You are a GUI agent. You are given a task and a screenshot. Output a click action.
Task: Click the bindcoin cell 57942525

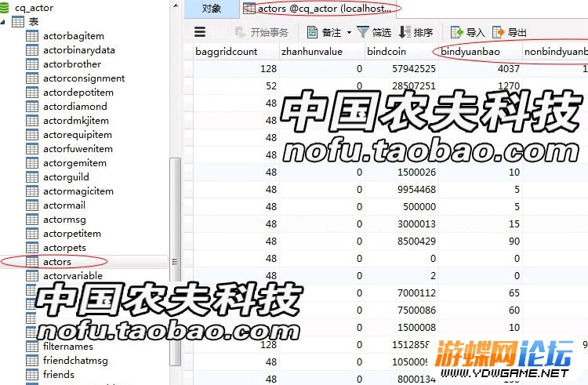pos(401,68)
